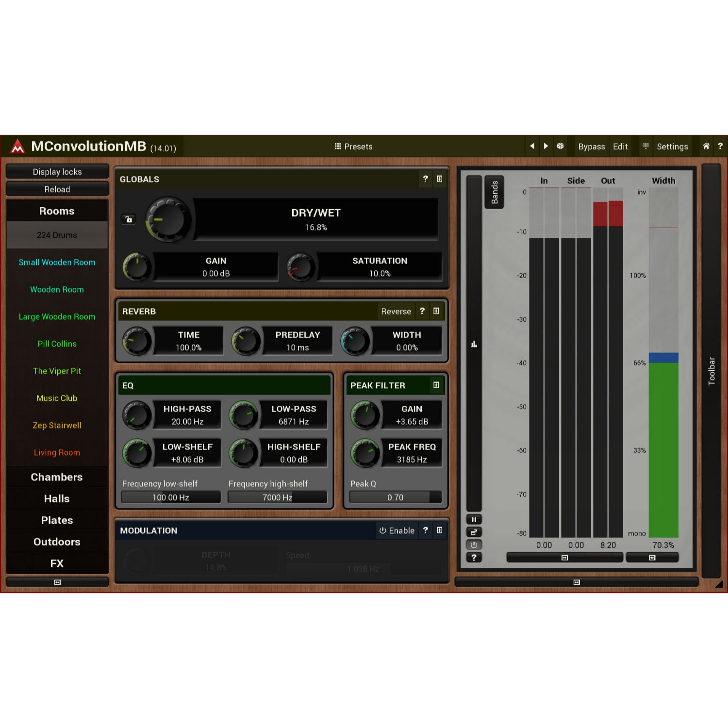This screenshot has height=728, width=728.
Task: Click the Frequency low-shelf 100.00 Hz field
Action: coord(171,497)
